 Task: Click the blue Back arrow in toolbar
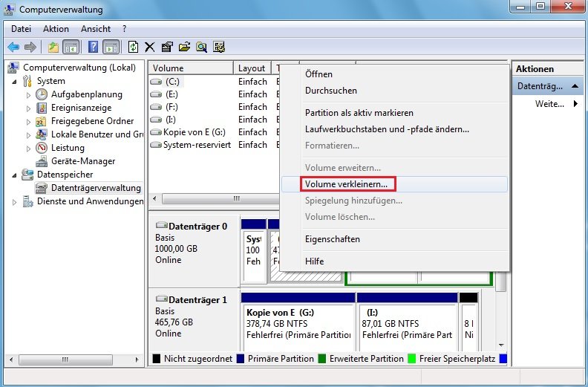[x=13, y=48]
